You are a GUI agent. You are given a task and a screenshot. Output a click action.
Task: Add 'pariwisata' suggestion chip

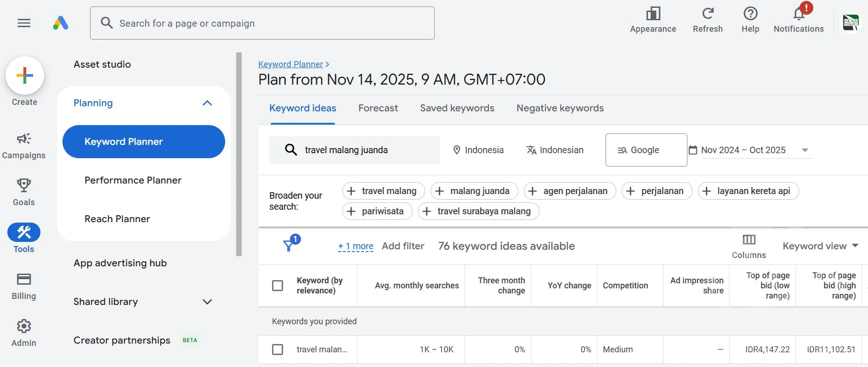[x=377, y=211]
